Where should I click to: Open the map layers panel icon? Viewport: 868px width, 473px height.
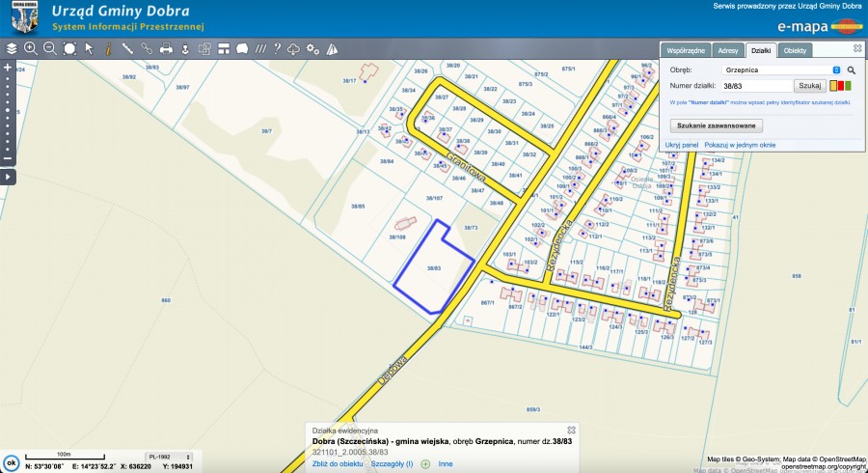[12, 47]
